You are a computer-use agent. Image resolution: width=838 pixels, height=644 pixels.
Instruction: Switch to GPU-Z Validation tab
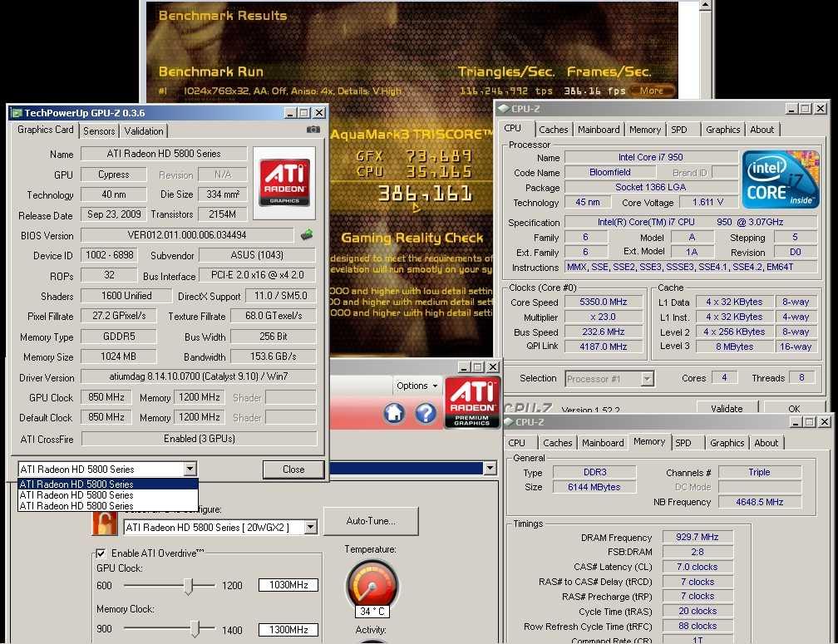tap(144, 130)
